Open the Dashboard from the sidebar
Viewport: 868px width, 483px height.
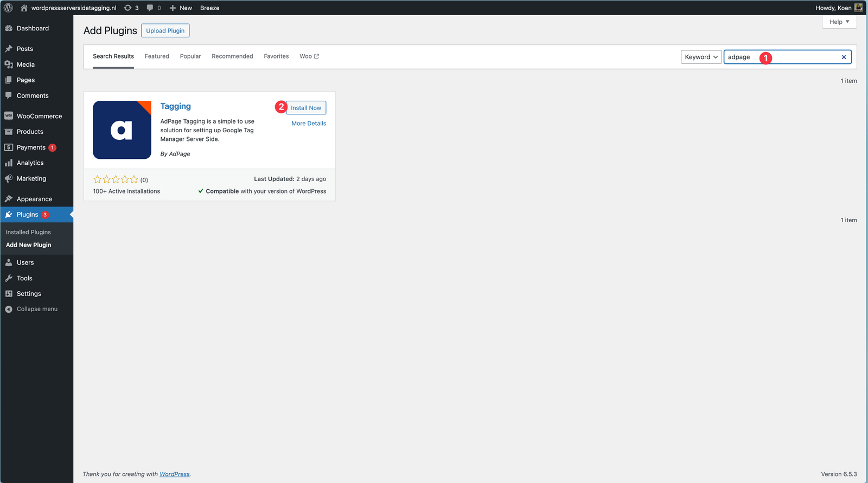33,28
